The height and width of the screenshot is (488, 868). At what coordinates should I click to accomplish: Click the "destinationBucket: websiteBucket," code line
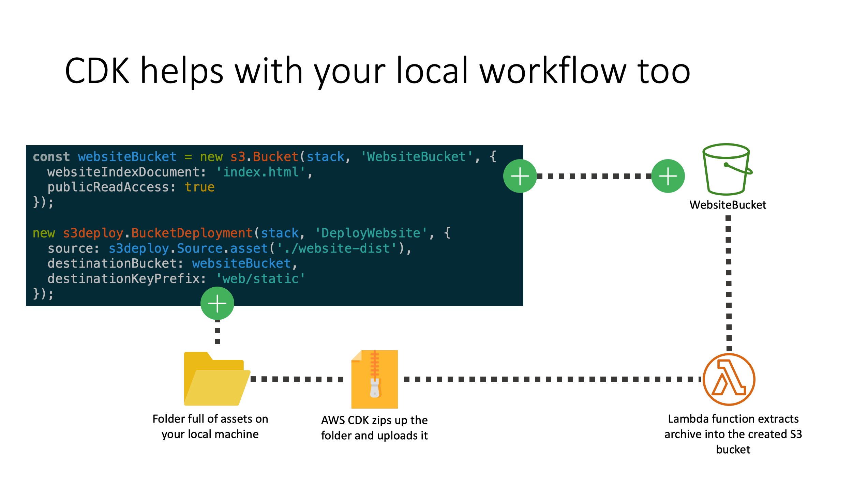172,263
